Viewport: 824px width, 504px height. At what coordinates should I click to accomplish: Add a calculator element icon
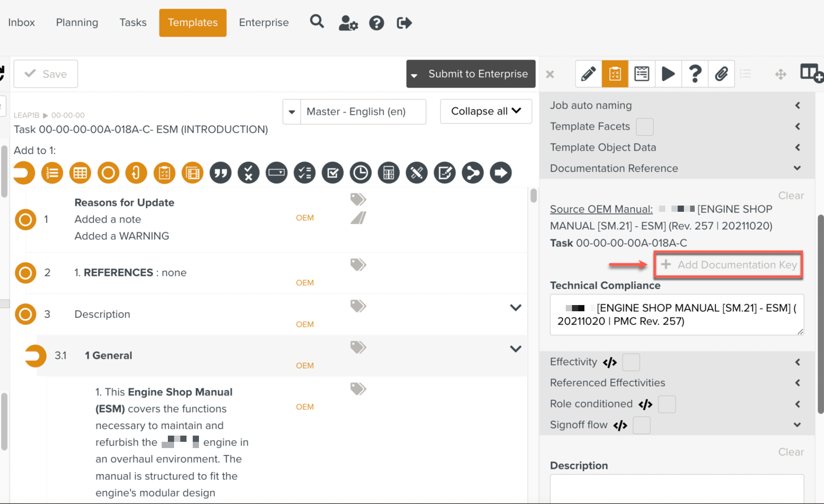(x=388, y=173)
